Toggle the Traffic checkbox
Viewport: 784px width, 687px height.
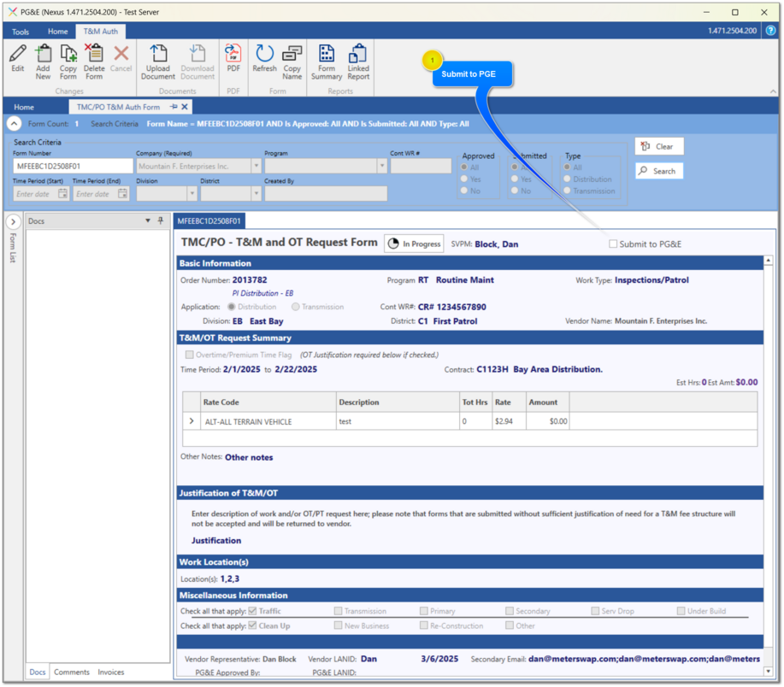(x=252, y=611)
